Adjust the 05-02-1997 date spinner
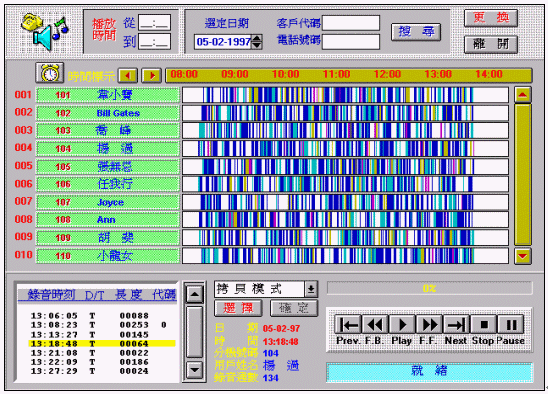Screen dimensions: 548x394 [x=257, y=42]
